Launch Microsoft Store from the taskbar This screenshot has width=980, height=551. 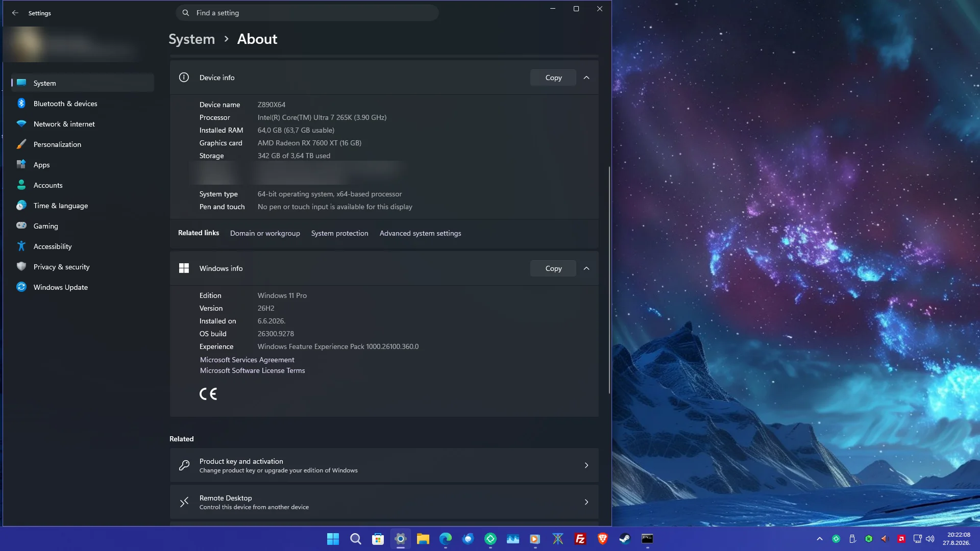[x=378, y=539]
